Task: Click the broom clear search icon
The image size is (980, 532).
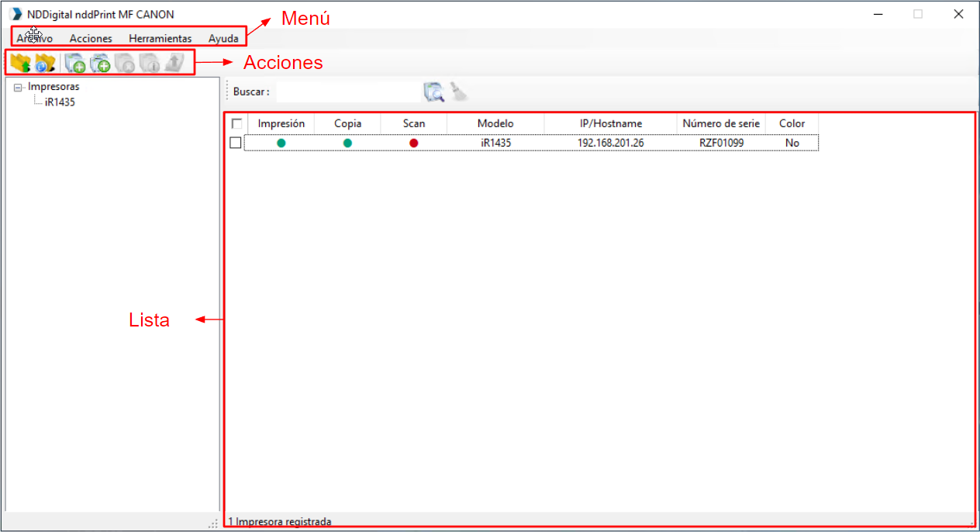Action: click(460, 92)
